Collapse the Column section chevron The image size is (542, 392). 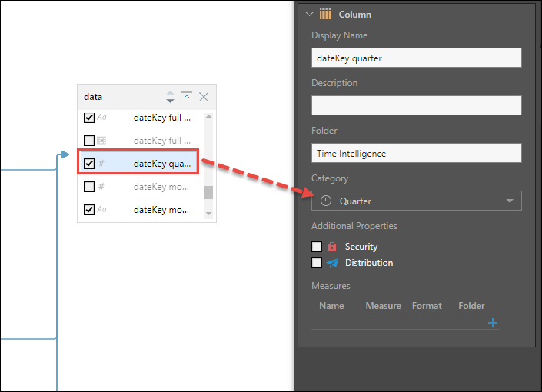click(309, 14)
